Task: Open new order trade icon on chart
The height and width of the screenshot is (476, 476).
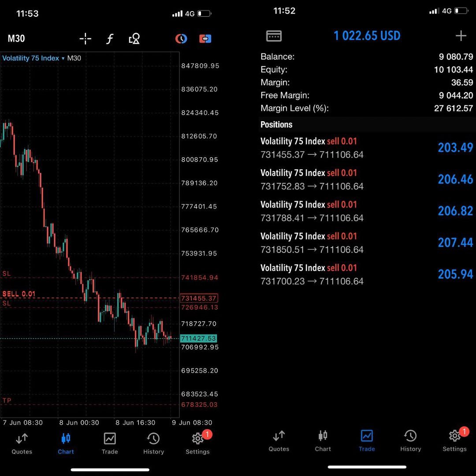Action: pyautogui.click(x=205, y=38)
